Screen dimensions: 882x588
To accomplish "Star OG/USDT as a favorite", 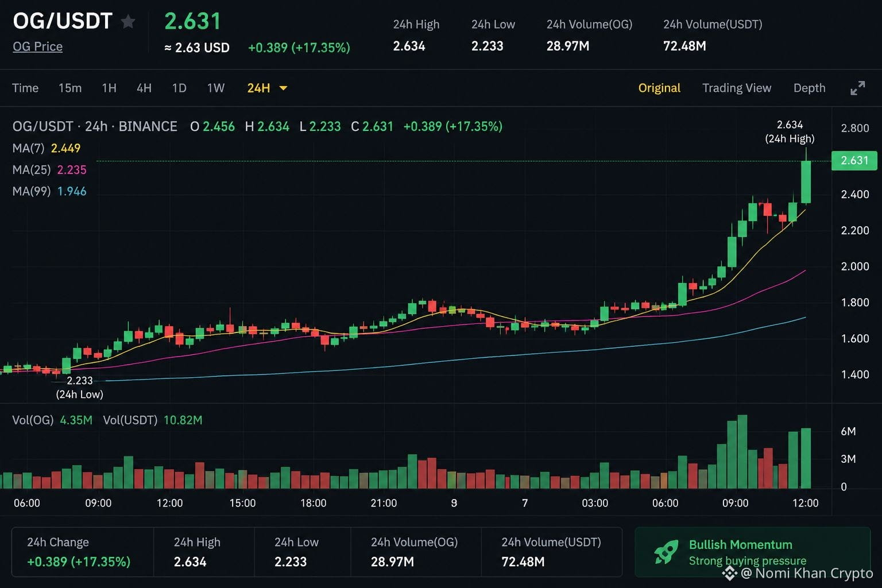I will point(128,22).
